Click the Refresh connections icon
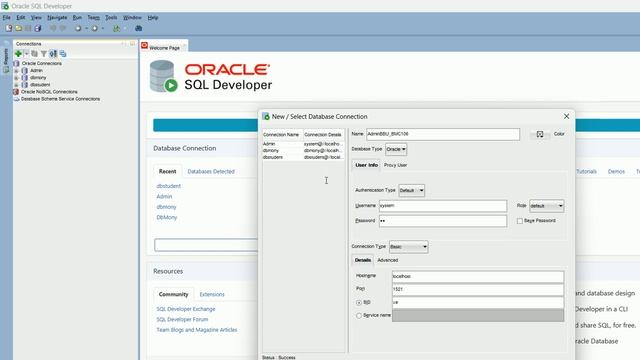 click(35, 53)
